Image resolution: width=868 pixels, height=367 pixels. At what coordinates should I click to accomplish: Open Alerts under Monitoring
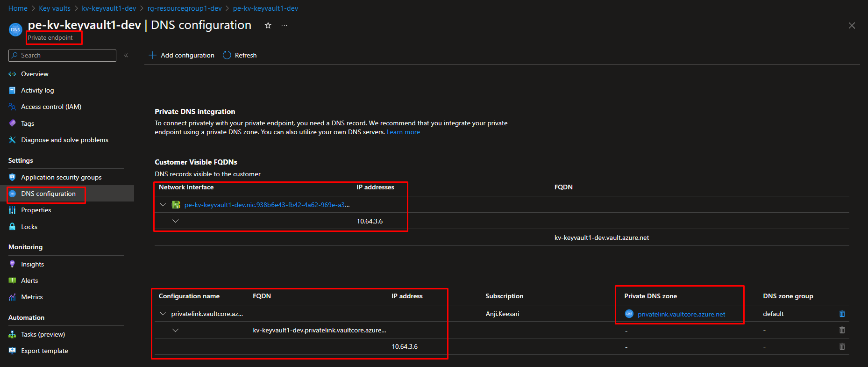(29, 281)
